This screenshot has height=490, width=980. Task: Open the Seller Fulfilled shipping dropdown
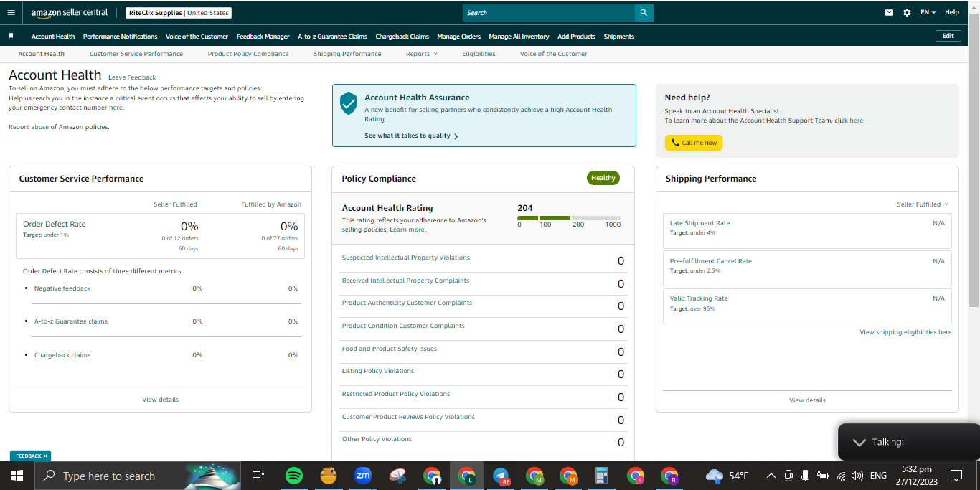[923, 204]
